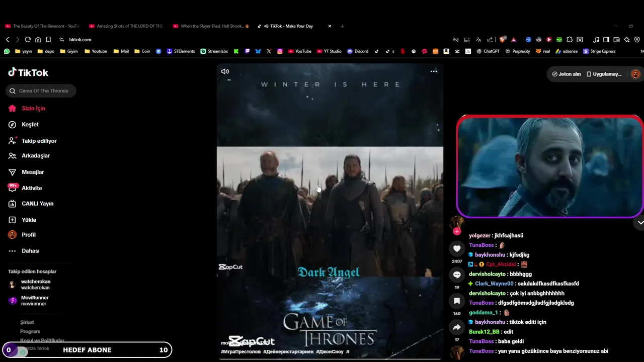The height and width of the screenshot is (362, 644).
Task: Open site settings icon beside the URL
Action: click(61, 40)
